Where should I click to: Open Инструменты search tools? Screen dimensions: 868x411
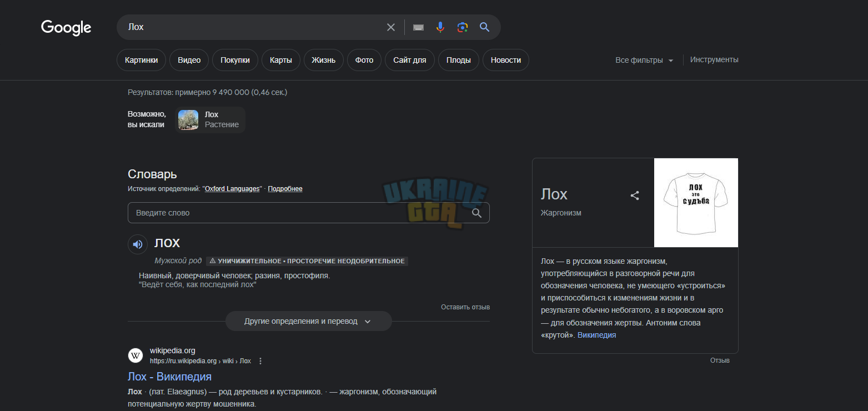click(x=714, y=59)
